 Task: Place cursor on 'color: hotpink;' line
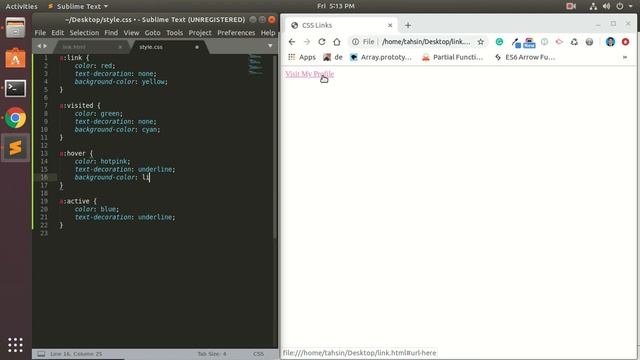point(102,161)
